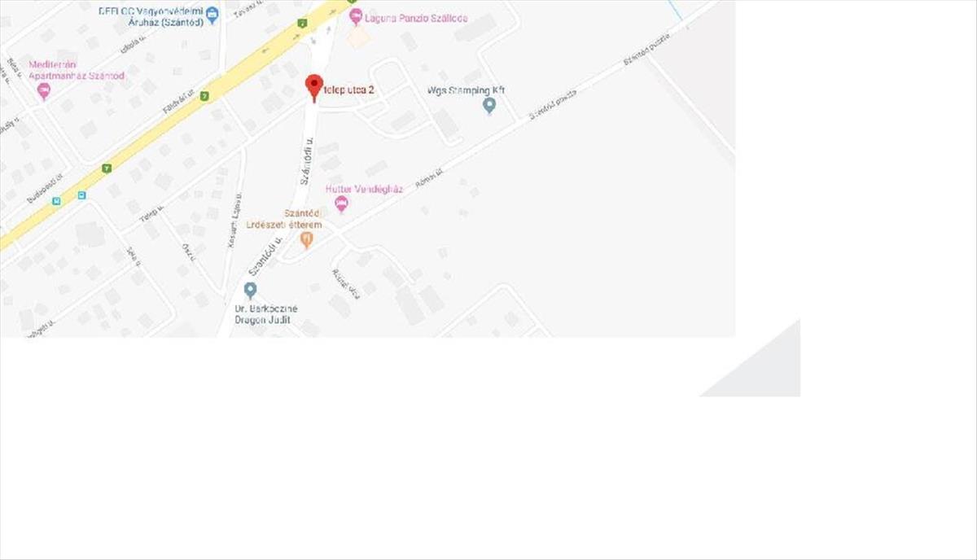Viewport: 977px width, 560px height.
Task: Click the Szántódi Erdészeti étterem restaurant icon
Action: 306,239
